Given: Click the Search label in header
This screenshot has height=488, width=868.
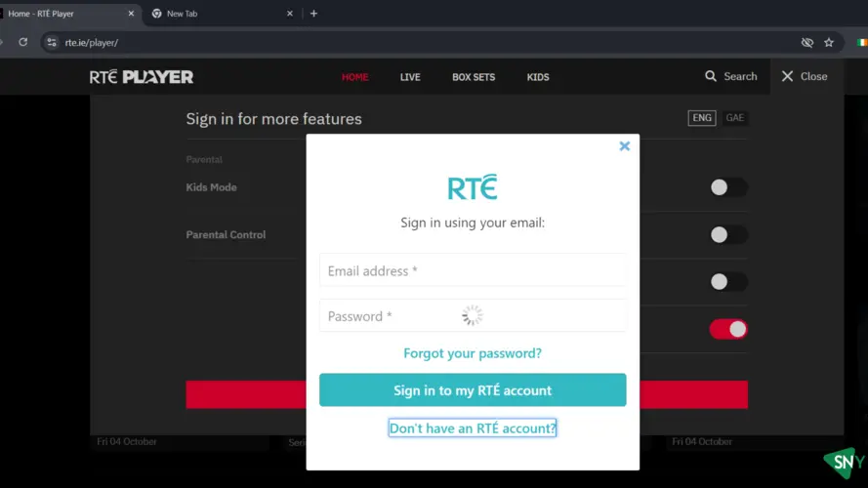Looking at the screenshot, I should click(740, 76).
